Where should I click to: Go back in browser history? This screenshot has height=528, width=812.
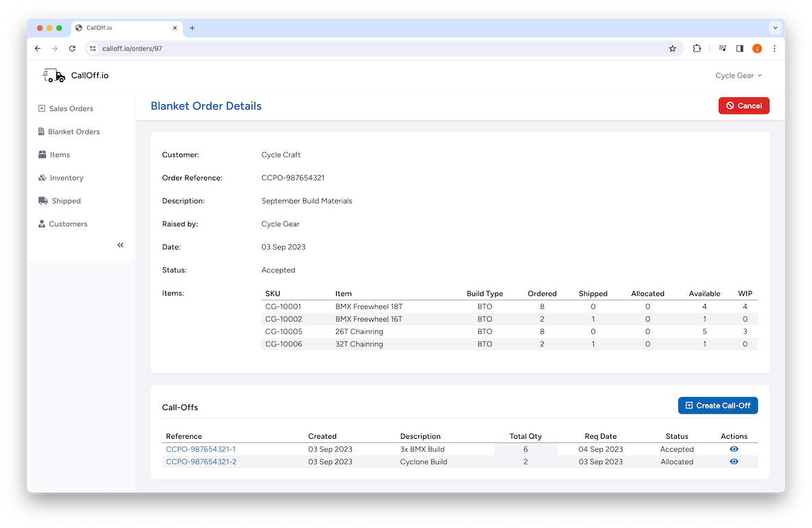click(x=38, y=49)
